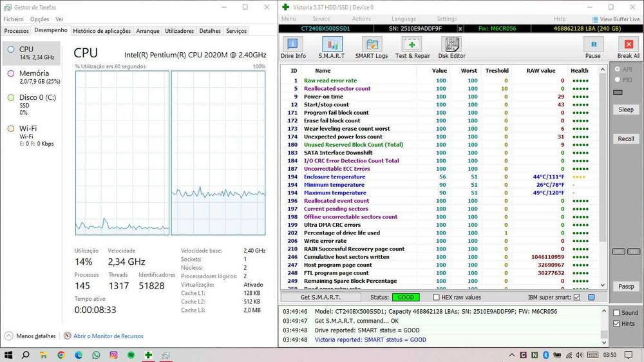Switch to the Serviços tab

pyautogui.click(x=236, y=31)
